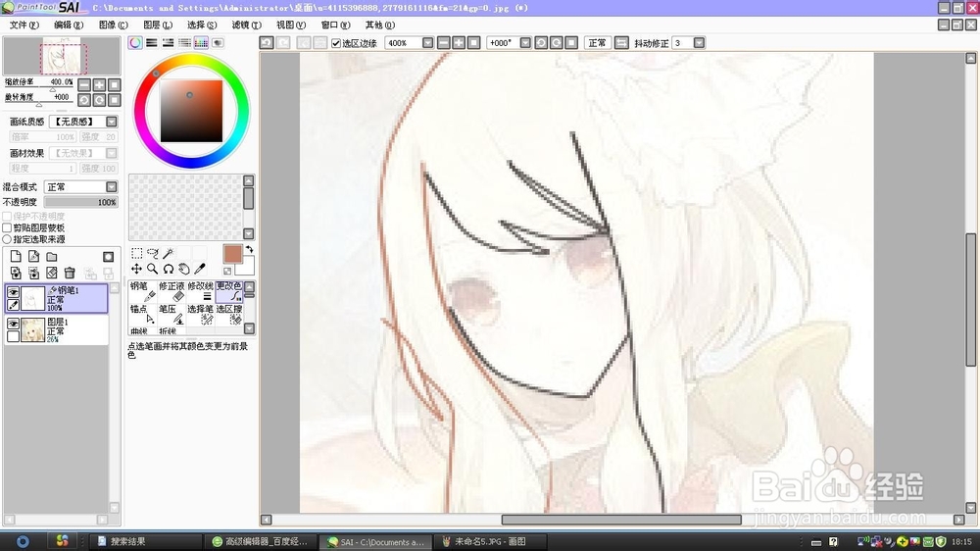Select the 笔压 pressure tool
The image size is (980, 551).
click(171, 315)
